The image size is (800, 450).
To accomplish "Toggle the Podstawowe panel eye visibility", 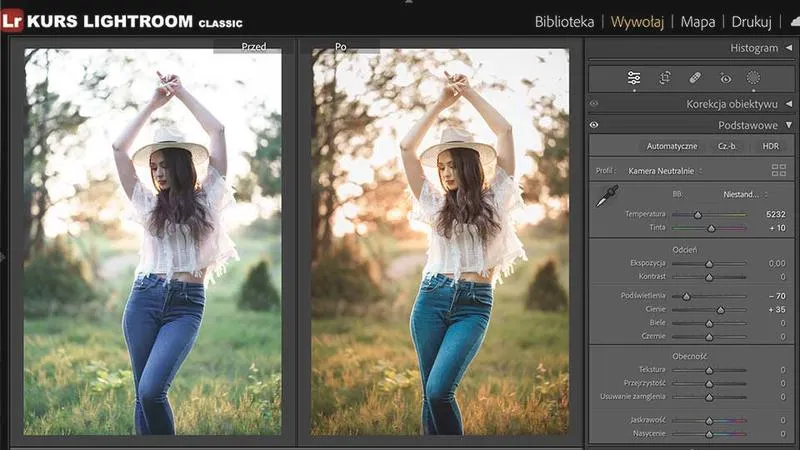I will tap(594, 125).
